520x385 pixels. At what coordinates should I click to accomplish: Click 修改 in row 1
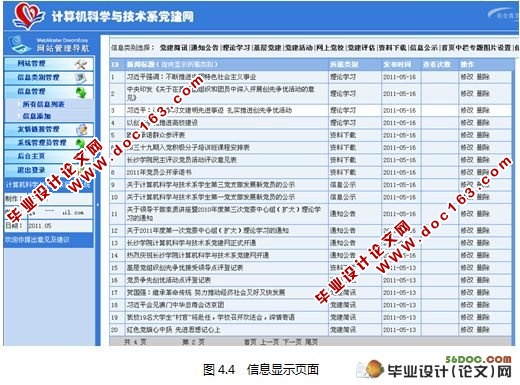pos(467,77)
